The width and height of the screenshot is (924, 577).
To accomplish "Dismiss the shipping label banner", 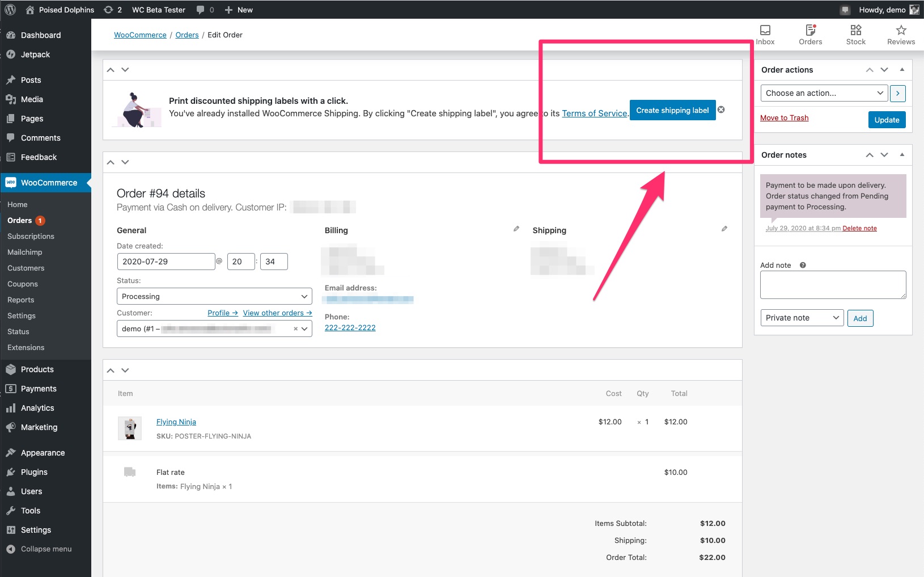I will point(721,109).
